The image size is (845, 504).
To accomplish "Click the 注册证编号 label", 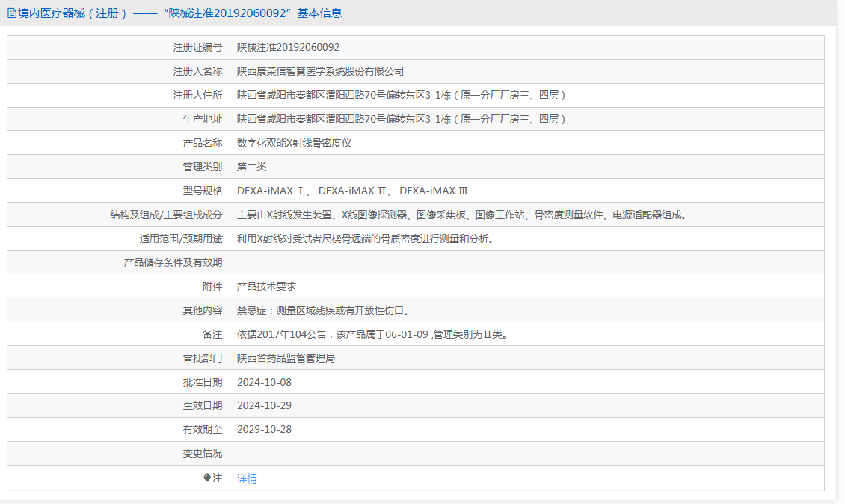I will pyautogui.click(x=197, y=47).
